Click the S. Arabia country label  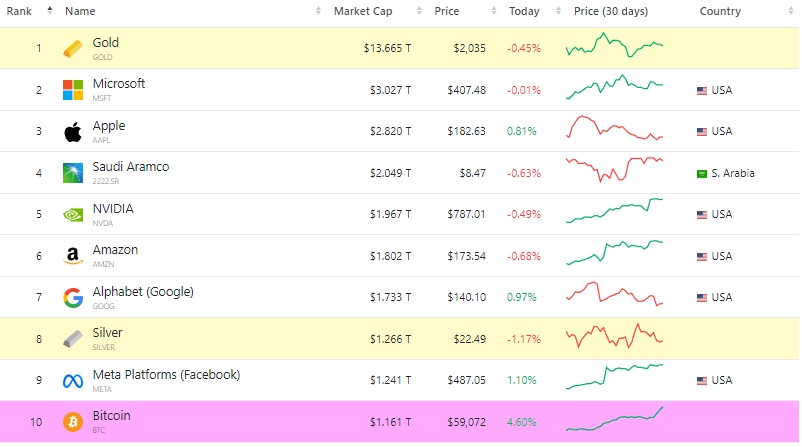pyautogui.click(x=732, y=173)
